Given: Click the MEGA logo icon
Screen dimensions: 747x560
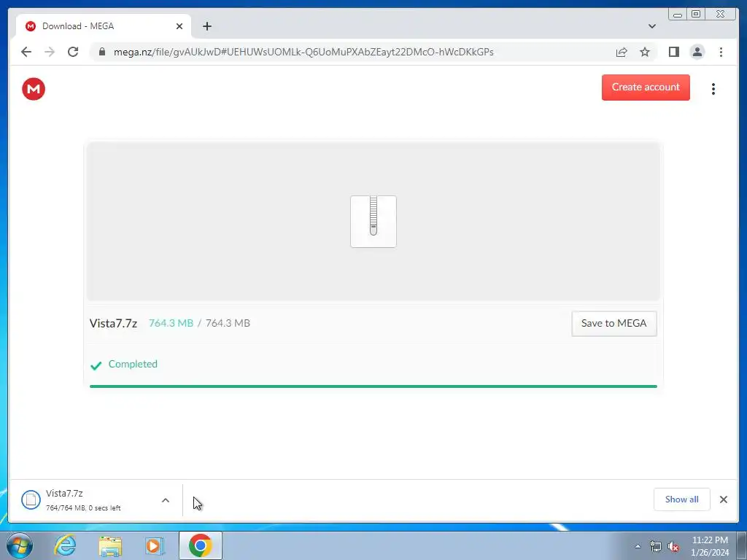Looking at the screenshot, I should (x=34, y=89).
